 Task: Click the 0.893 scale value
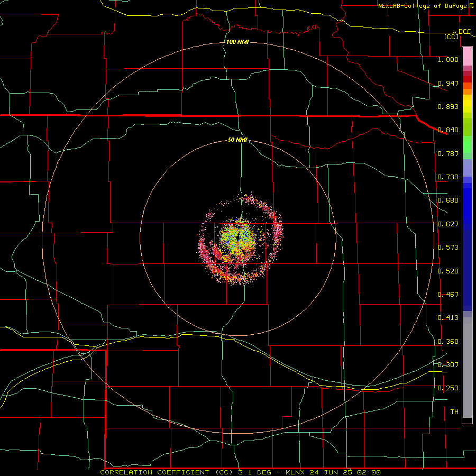pos(448,106)
